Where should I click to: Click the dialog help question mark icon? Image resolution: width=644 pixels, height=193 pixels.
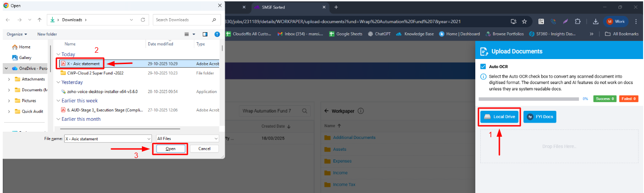(x=217, y=34)
